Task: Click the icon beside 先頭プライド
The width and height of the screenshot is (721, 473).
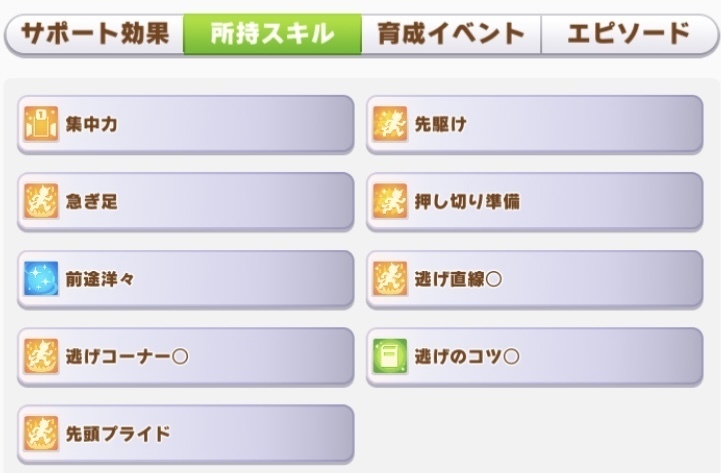Action: pyautogui.click(x=41, y=433)
